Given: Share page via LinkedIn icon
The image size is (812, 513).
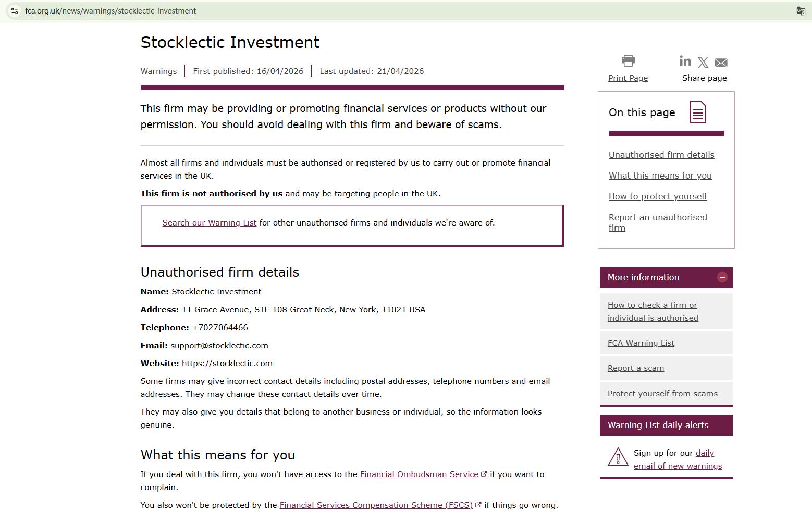Looking at the screenshot, I should pyautogui.click(x=685, y=61).
